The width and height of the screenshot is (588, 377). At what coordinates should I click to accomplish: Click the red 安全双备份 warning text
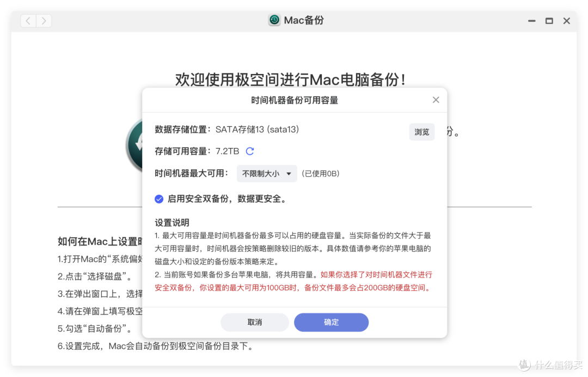click(293, 281)
